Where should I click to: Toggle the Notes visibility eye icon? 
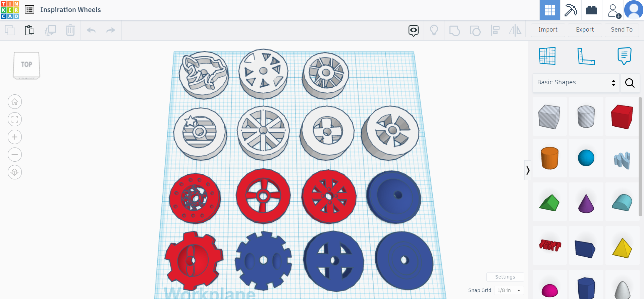click(414, 31)
